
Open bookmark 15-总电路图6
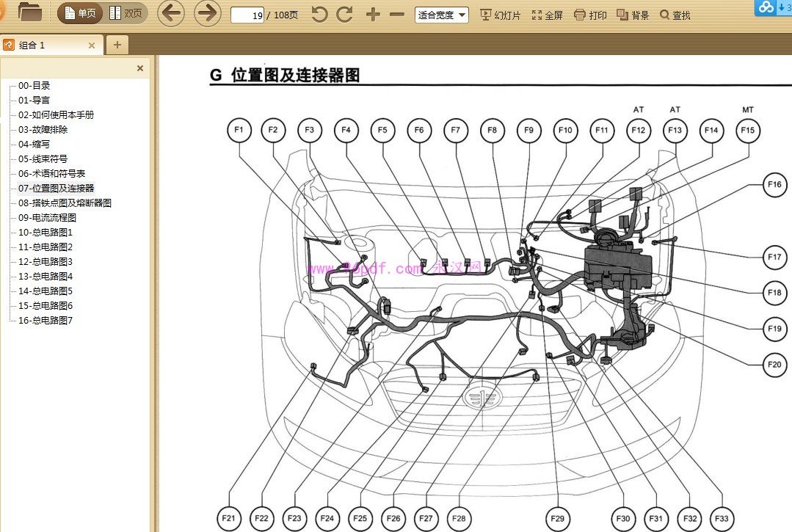(46, 305)
